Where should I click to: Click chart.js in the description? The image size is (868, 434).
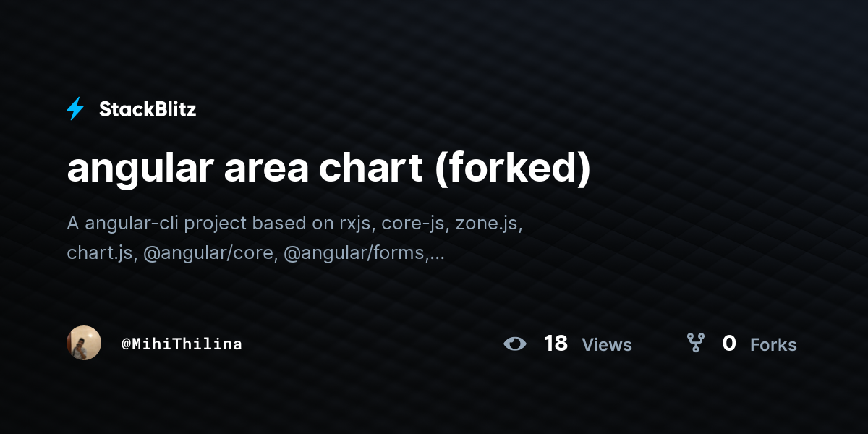click(x=101, y=254)
